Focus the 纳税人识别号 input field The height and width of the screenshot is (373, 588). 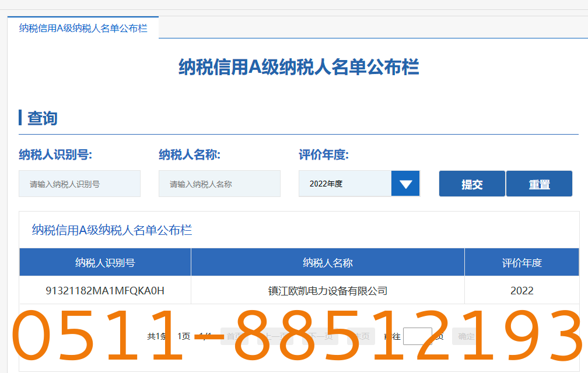tap(79, 184)
